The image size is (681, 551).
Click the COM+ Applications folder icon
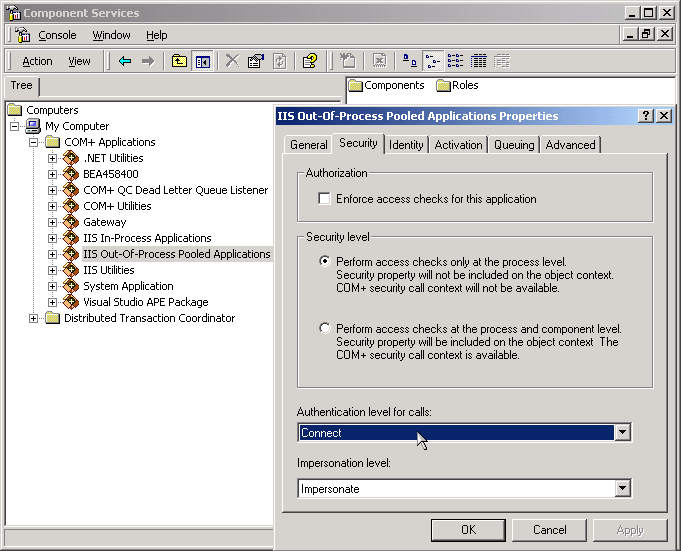pyautogui.click(x=52, y=142)
